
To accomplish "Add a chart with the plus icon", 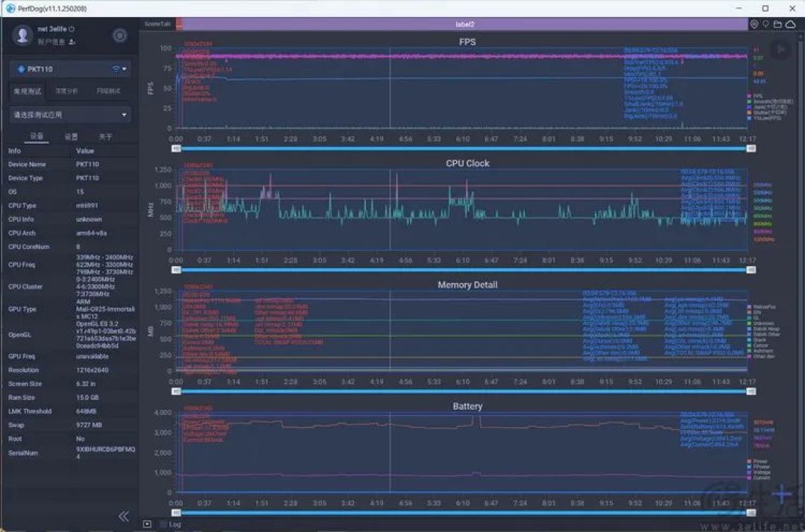I will (x=782, y=494).
